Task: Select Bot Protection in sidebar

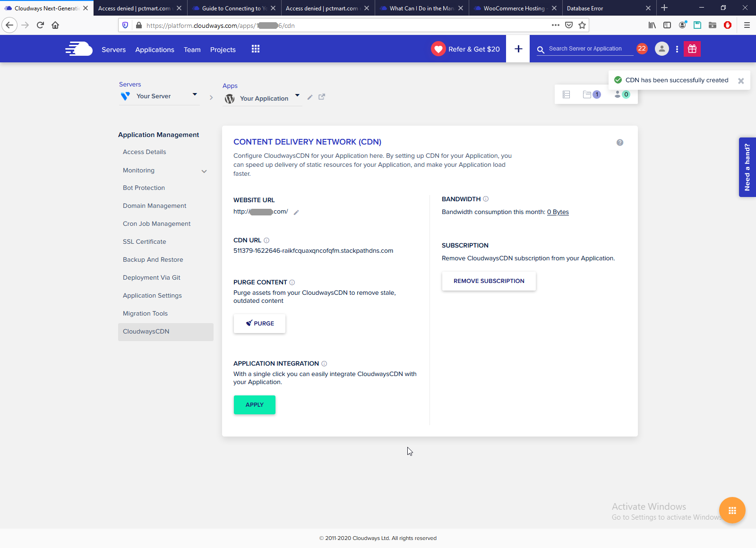Action: tap(144, 188)
